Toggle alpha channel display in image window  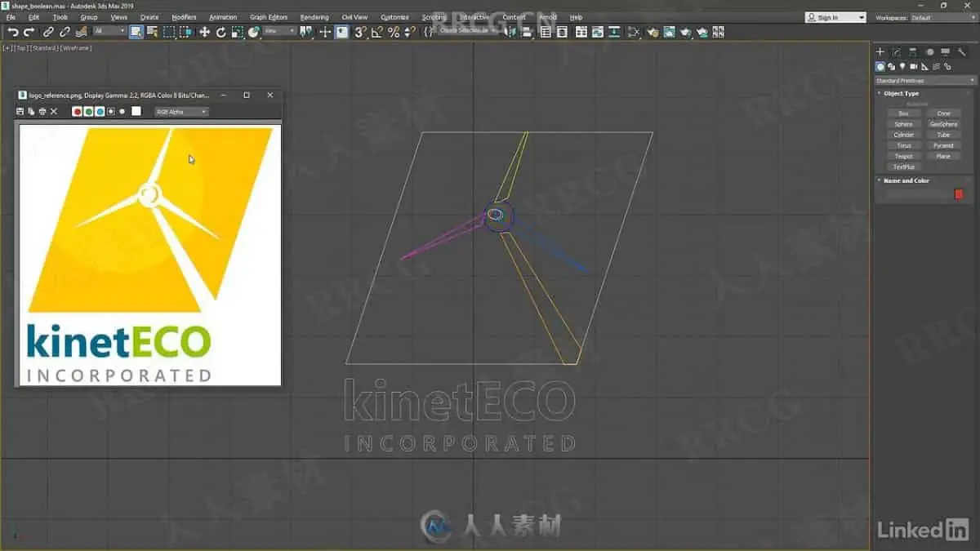[x=110, y=111]
